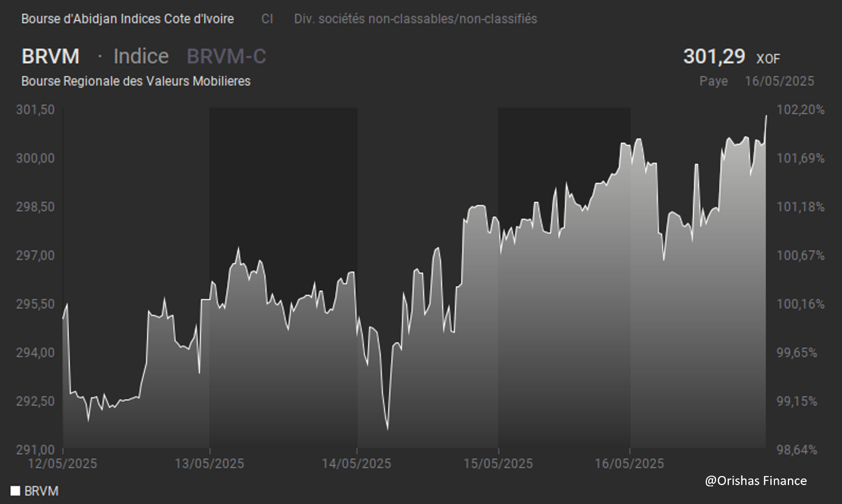Select the 'Bourse d'Abidjan Indices Cote d'Ivoire' header
842x504 pixels.
click(127, 19)
